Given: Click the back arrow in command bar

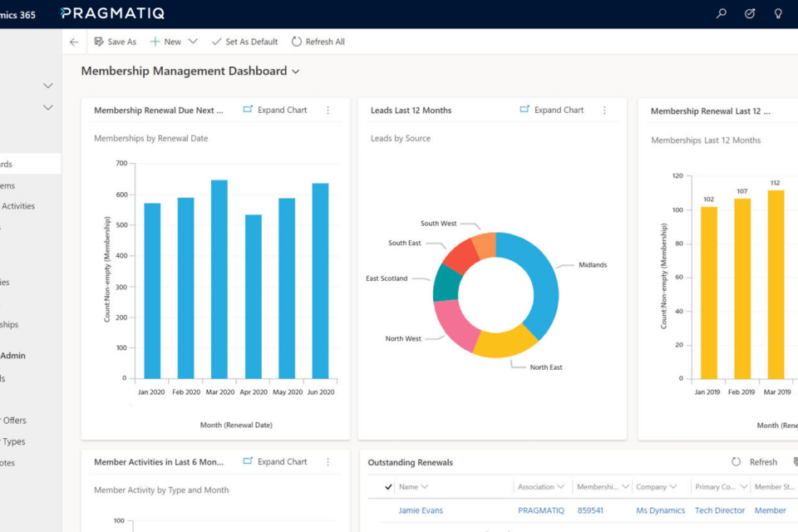Looking at the screenshot, I should coord(74,42).
